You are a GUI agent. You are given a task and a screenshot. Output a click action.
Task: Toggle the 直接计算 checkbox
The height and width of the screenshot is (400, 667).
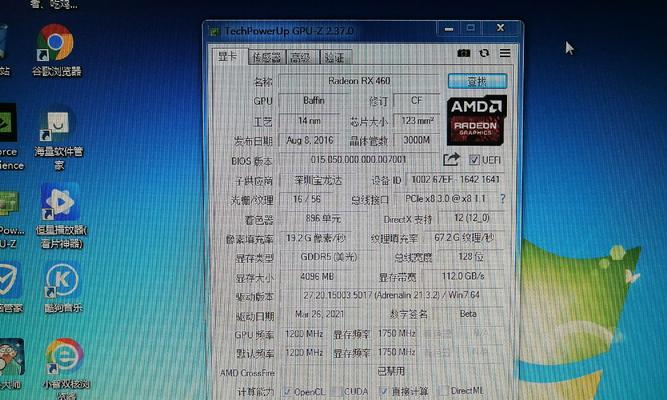pyautogui.click(x=383, y=391)
